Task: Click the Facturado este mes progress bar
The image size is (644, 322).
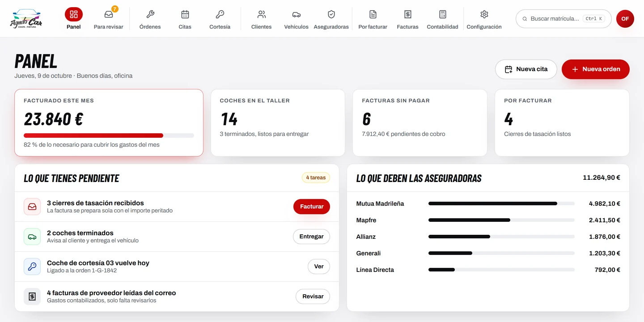Action: (109, 136)
